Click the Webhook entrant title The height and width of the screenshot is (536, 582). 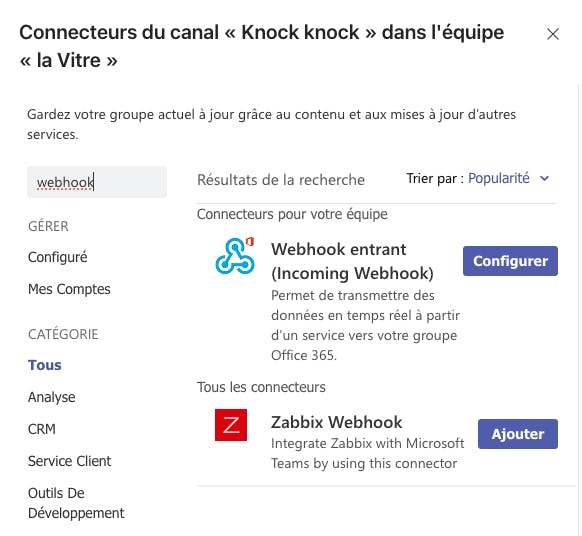tap(352, 261)
